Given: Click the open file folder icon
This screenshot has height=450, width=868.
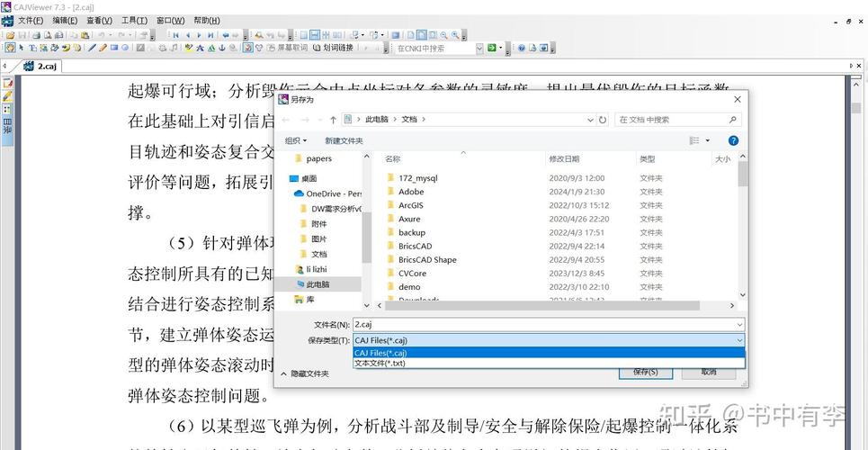Looking at the screenshot, I should click(10, 35).
